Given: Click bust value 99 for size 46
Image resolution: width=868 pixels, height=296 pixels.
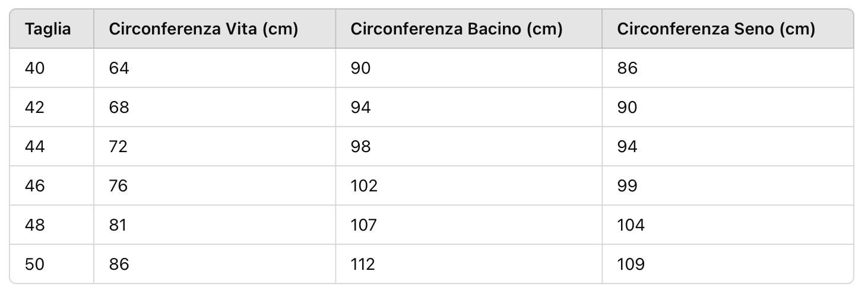Looking at the screenshot, I should 628,186.
